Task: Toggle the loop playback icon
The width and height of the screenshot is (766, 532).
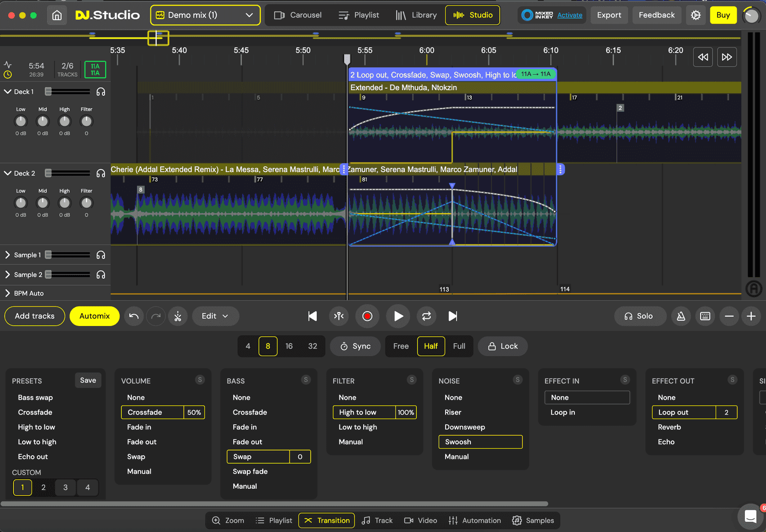Action: tap(426, 316)
